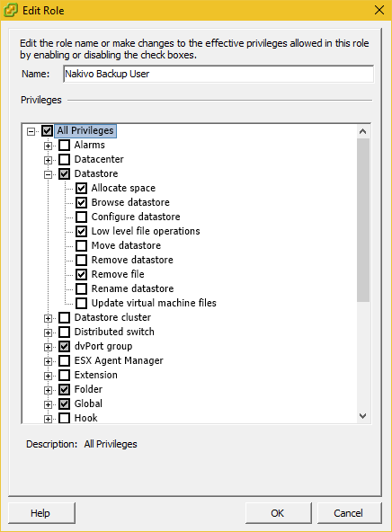
Task: Click the scroll down arrow in privileges list
Action: point(363,416)
